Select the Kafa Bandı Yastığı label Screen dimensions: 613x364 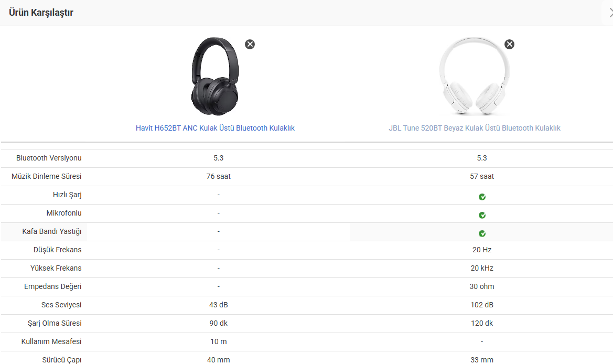tap(51, 231)
